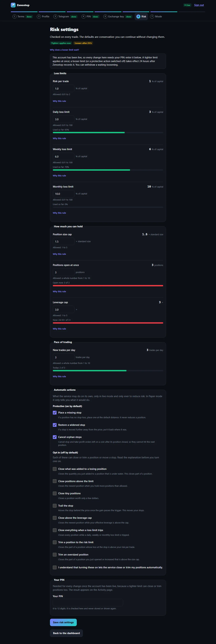Screen dimensions: 216x644
Task: Expand 'Why this rule' under Risk per trade
Action: pyautogui.click(x=59, y=101)
